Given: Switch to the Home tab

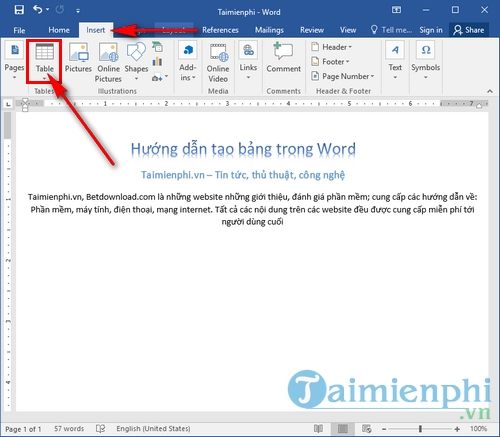Looking at the screenshot, I should (59, 30).
